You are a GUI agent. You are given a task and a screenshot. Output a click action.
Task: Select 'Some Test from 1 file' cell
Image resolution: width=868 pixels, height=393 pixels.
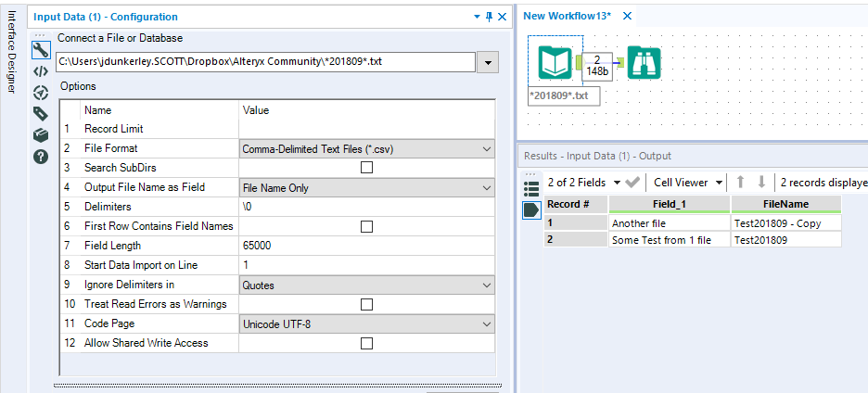point(670,240)
